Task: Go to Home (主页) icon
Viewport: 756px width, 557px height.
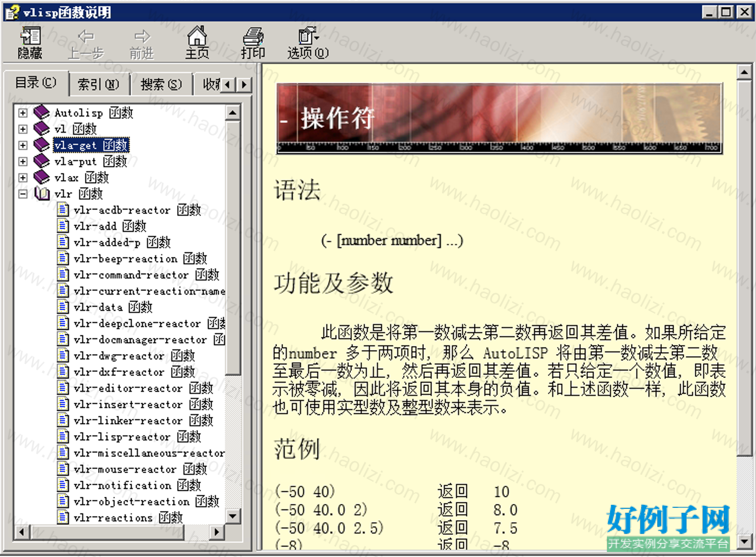Action: tap(197, 35)
